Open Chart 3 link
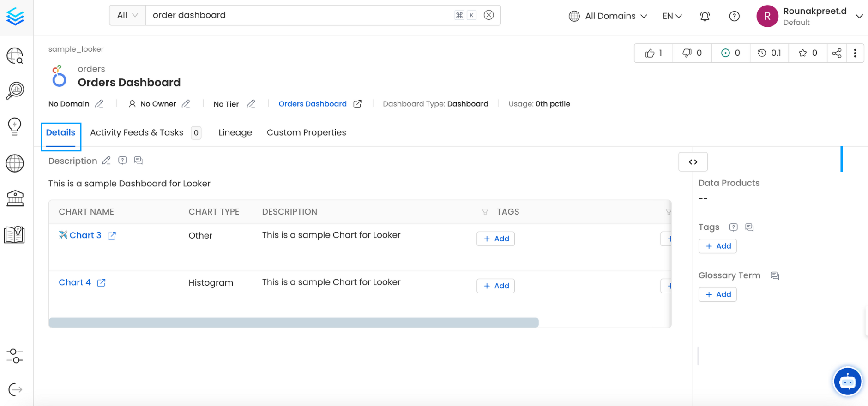Image resolution: width=868 pixels, height=406 pixels. pyautogui.click(x=85, y=235)
